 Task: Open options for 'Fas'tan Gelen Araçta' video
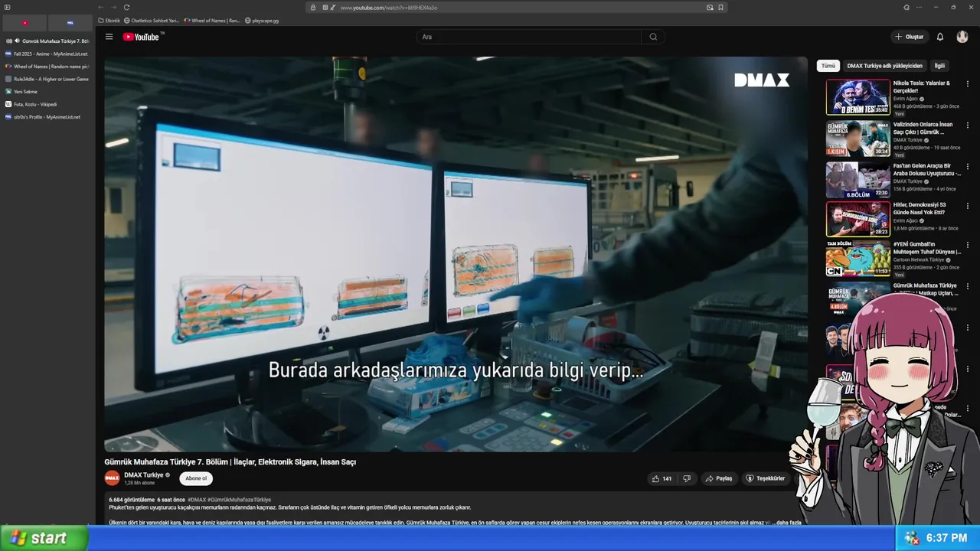click(967, 167)
